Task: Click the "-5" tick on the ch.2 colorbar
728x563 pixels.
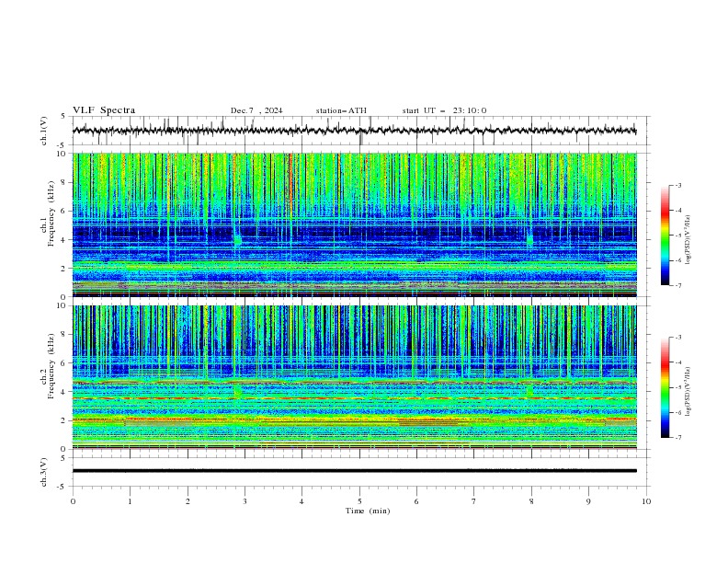Action: (678, 387)
